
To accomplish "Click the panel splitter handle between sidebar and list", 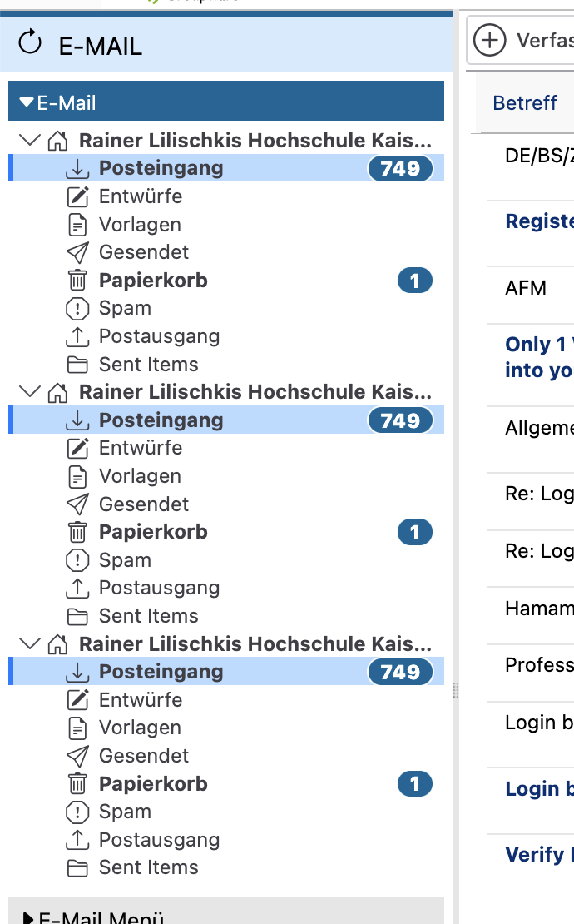I will click(x=455, y=689).
